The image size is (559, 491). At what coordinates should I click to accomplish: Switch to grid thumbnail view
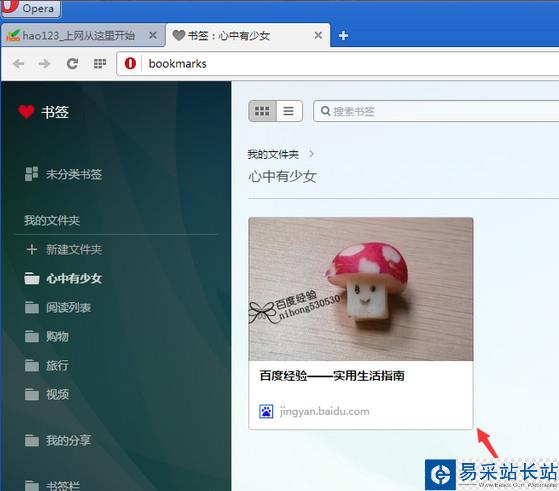pyautogui.click(x=262, y=111)
